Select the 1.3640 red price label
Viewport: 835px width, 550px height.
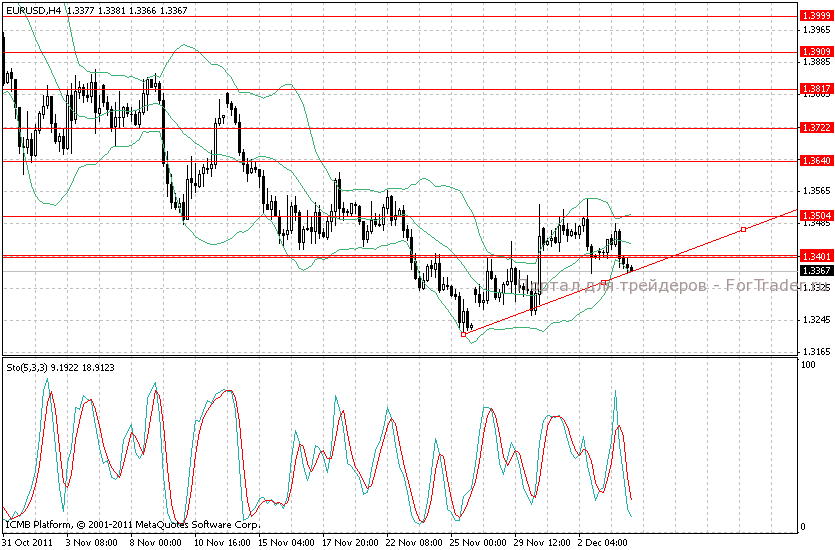point(817,161)
